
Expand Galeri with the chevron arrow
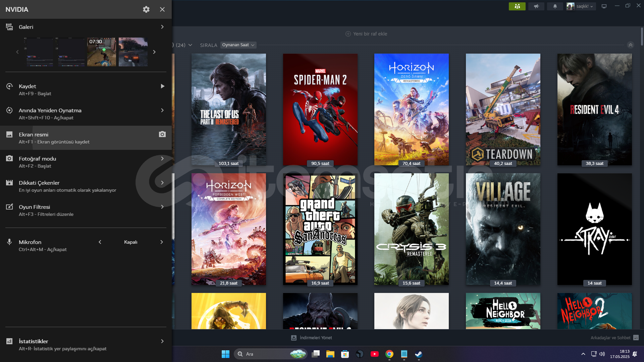[x=162, y=27]
